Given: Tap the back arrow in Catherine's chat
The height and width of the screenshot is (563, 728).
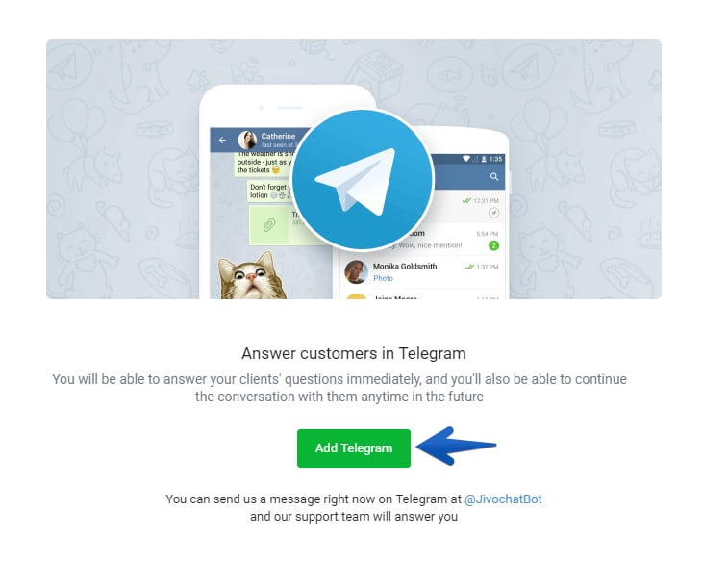Looking at the screenshot, I should coord(222,140).
